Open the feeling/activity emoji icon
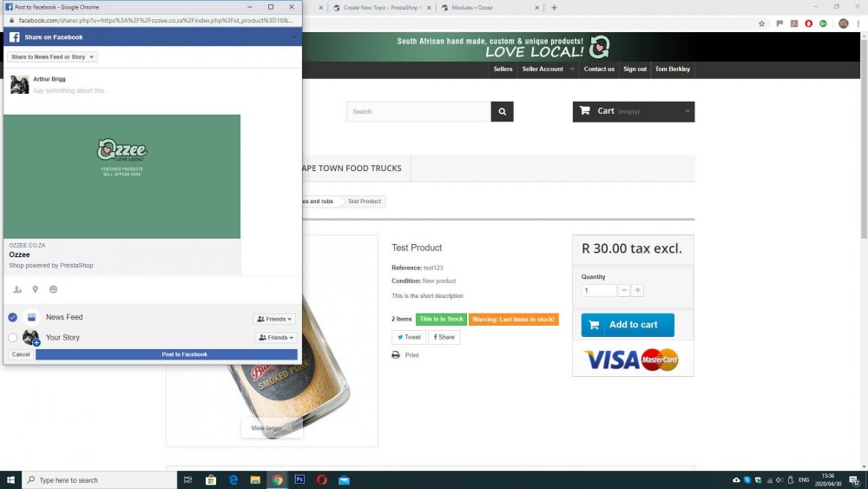 [53, 289]
